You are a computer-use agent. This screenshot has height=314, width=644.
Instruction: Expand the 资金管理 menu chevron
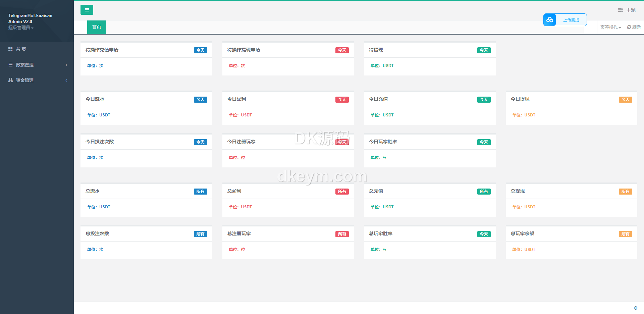point(66,80)
